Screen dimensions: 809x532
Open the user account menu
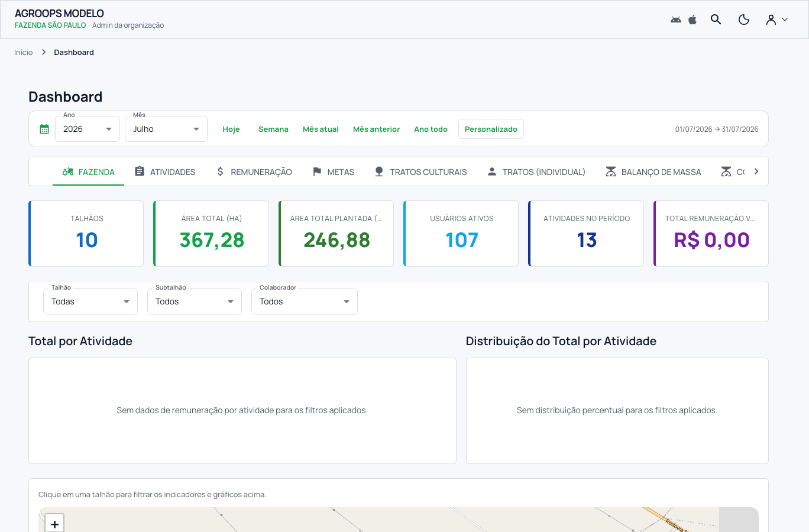point(777,20)
